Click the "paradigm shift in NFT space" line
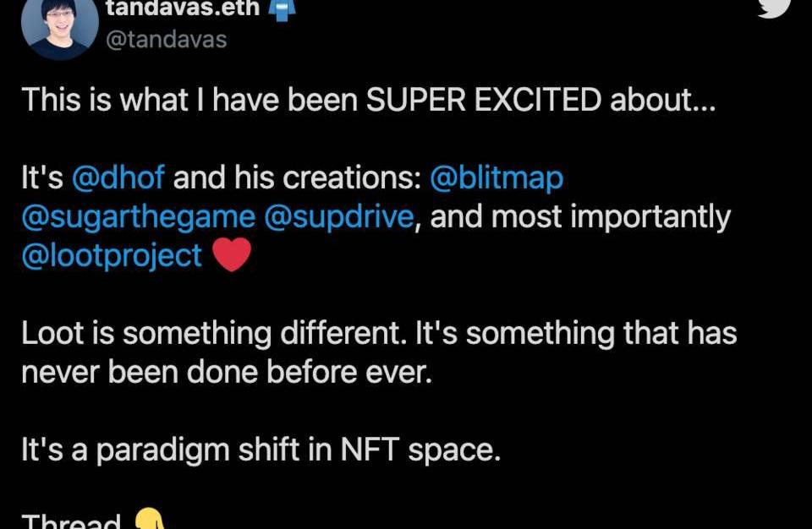Viewport: 812px width, 529px height. 297,450
